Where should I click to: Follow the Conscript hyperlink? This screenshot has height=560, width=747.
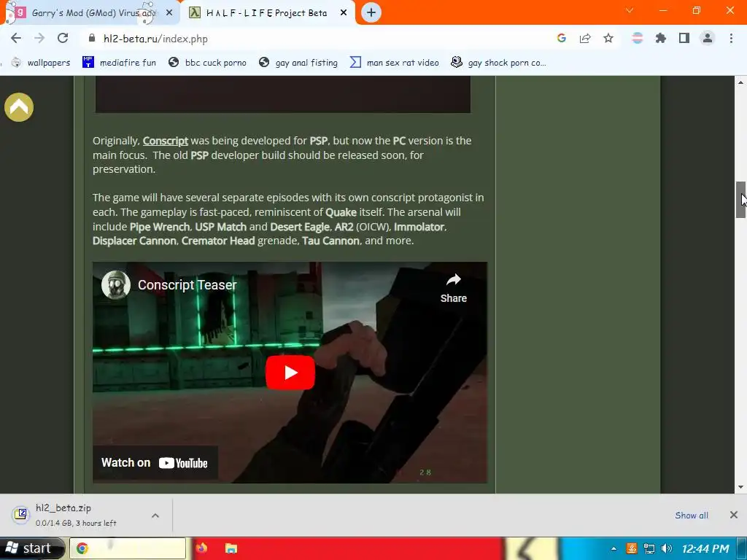166,141
